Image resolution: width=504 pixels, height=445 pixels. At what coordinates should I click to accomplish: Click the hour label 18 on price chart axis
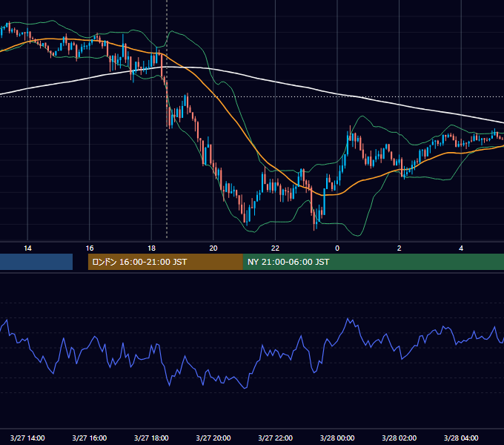tap(151, 248)
